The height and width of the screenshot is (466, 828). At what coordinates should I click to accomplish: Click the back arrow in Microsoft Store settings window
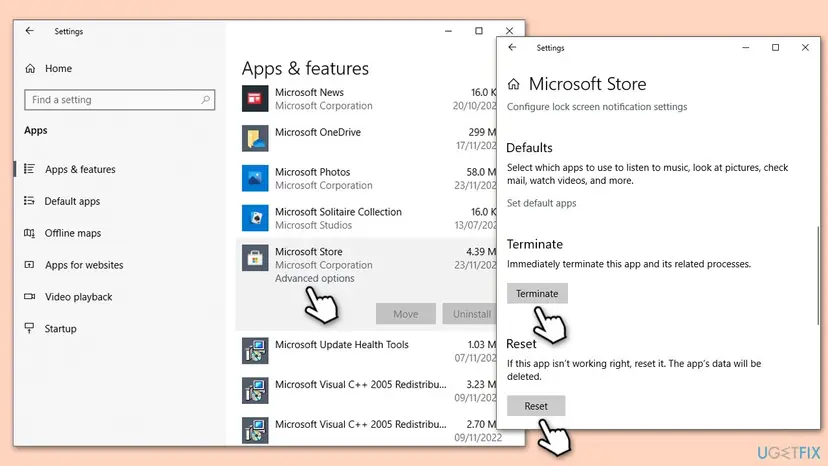click(512, 47)
